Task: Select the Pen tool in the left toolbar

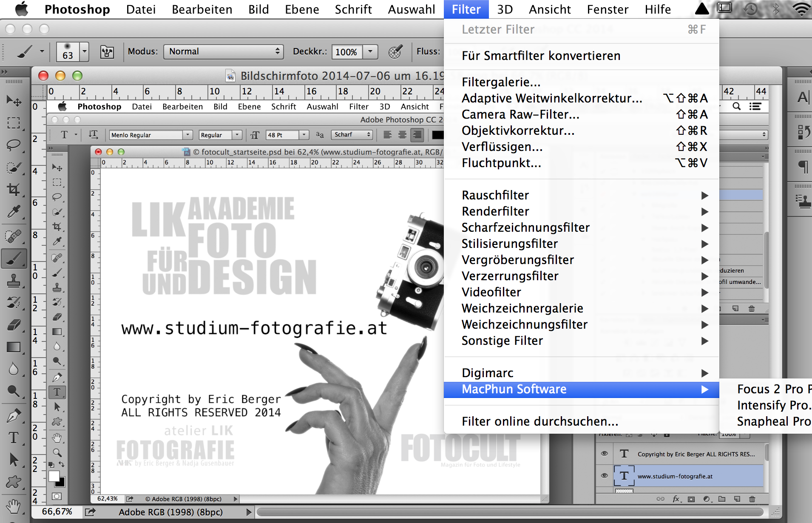Action: 14,415
